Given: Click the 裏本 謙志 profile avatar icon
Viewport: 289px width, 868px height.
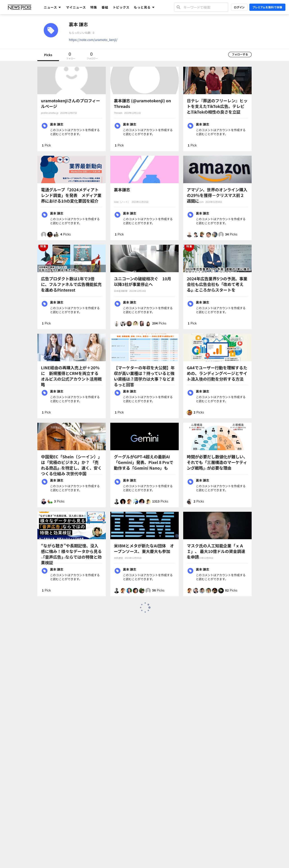Looking at the screenshot, I should pos(51,30).
